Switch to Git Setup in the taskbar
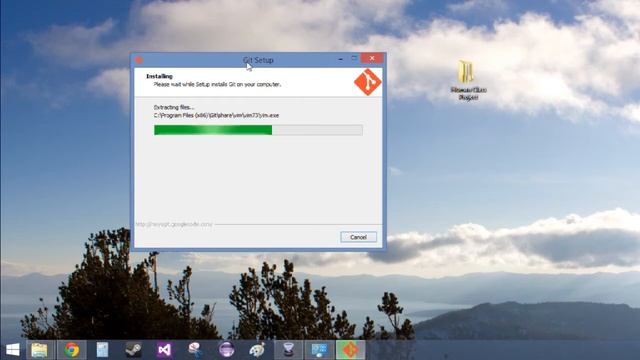Image resolution: width=640 pixels, height=360 pixels. [350, 350]
